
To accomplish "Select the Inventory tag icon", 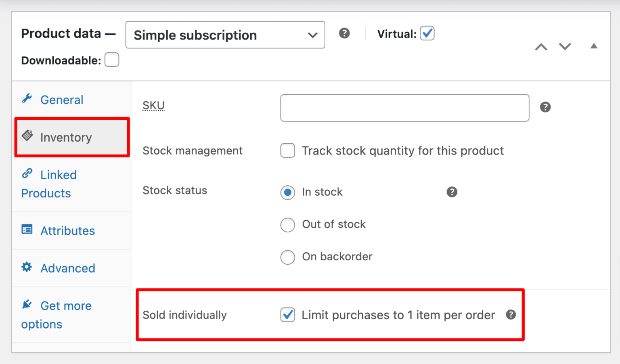I will pyautogui.click(x=27, y=136).
